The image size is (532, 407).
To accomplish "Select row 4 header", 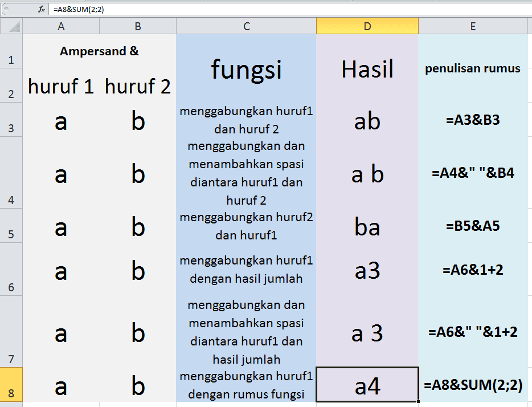I will pos(11,173).
